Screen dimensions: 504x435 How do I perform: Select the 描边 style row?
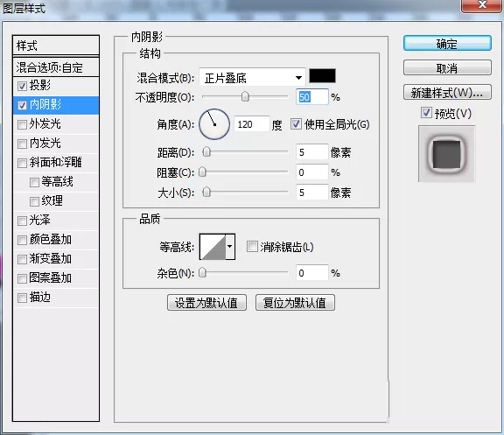coord(56,298)
